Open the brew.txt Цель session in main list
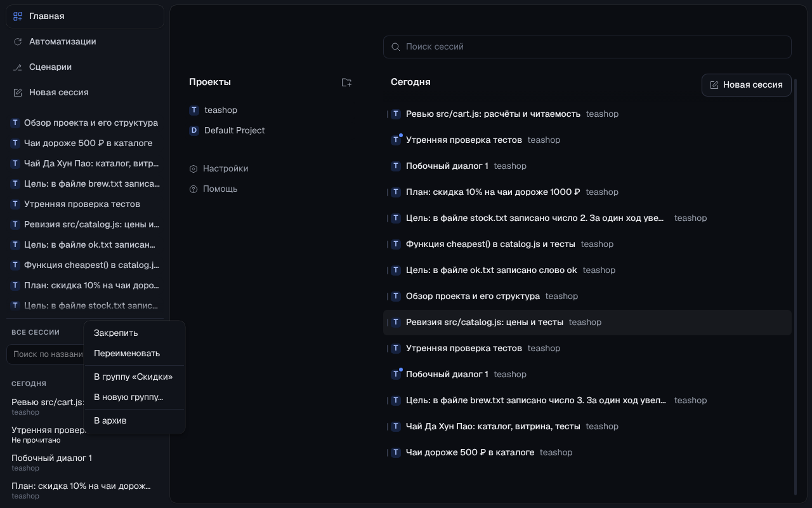The image size is (812, 508). pyautogui.click(x=587, y=401)
